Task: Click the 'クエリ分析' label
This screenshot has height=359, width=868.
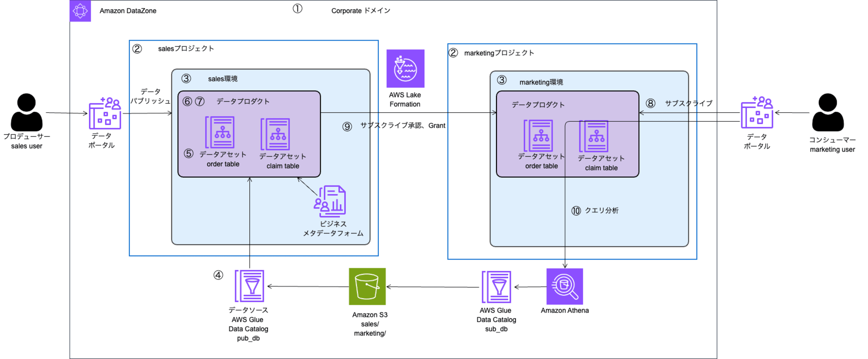Action: tap(602, 211)
